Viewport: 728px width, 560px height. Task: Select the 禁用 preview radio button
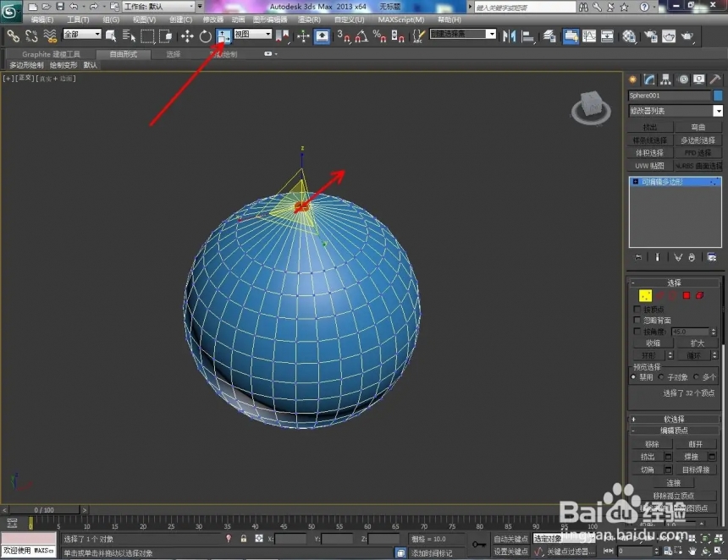(633, 377)
